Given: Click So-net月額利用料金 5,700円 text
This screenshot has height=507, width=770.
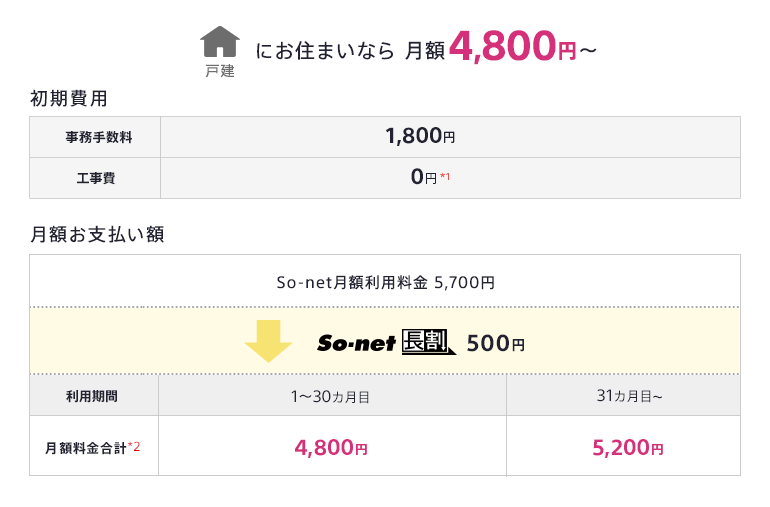Looking at the screenshot, I should 385,283.
